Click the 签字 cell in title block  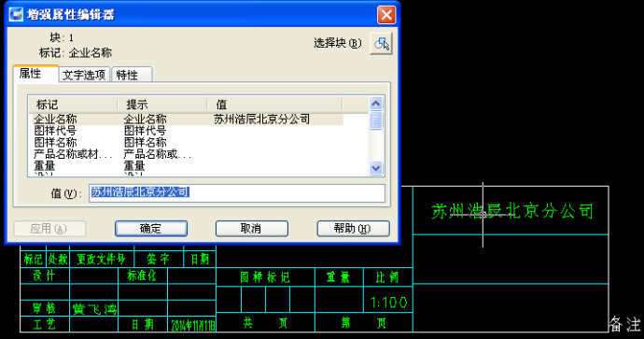click(x=158, y=259)
